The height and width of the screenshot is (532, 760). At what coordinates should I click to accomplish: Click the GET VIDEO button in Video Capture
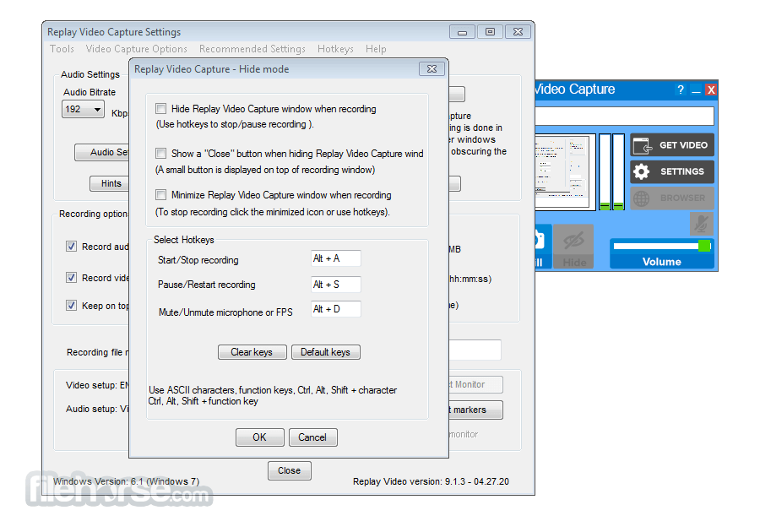pyautogui.click(x=672, y=145)
